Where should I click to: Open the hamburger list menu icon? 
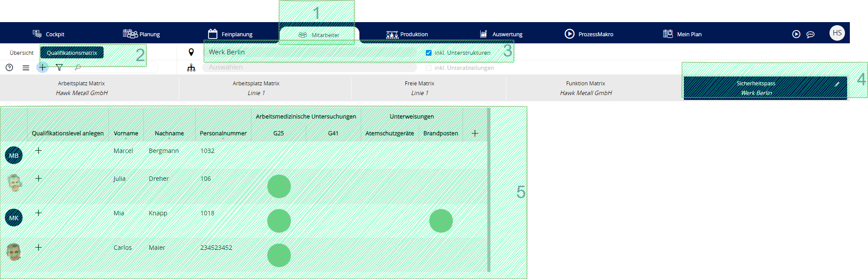pos(26,68)
